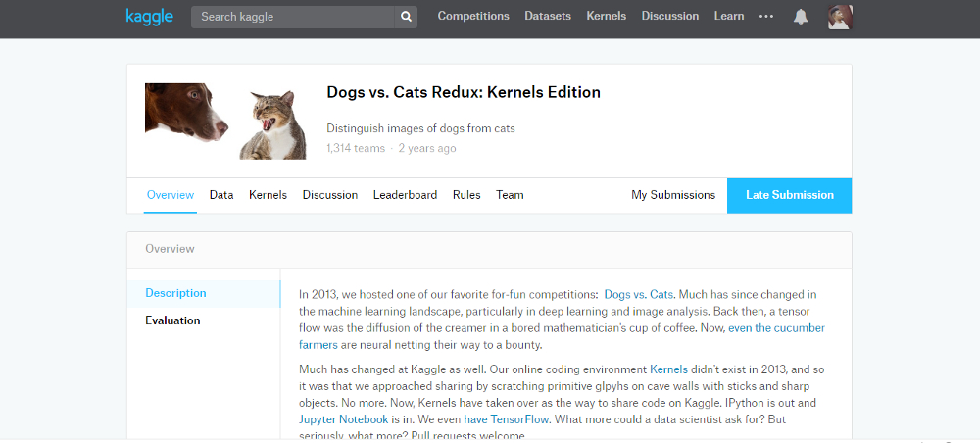Open Datasets in top navigation
The image size is (980, 443).
click(548, 17)
